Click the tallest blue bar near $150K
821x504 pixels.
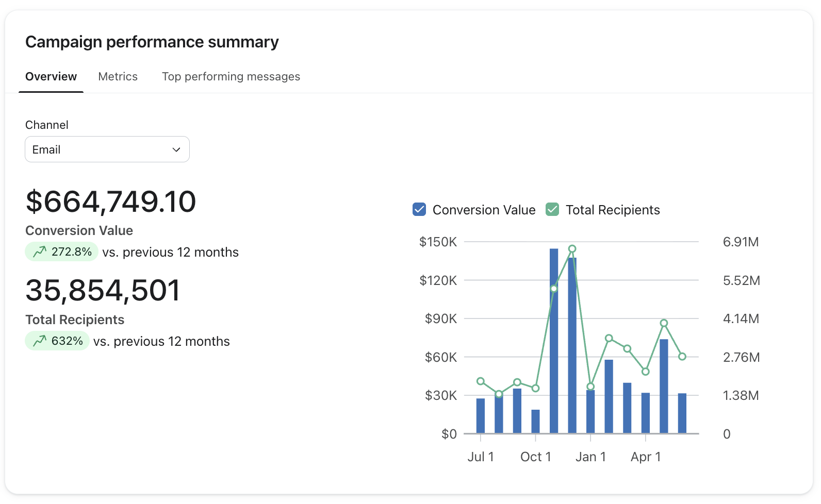[x=554, y=341]
